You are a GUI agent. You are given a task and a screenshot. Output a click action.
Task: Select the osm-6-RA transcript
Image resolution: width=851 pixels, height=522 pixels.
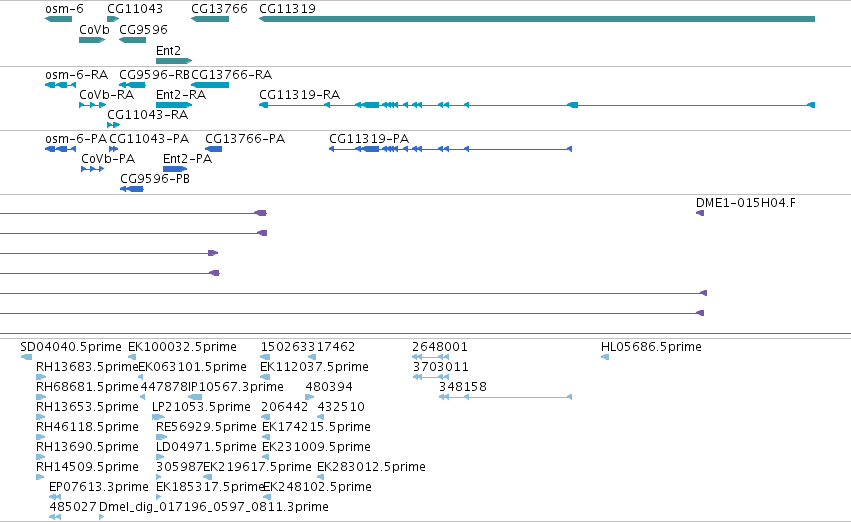60,85
